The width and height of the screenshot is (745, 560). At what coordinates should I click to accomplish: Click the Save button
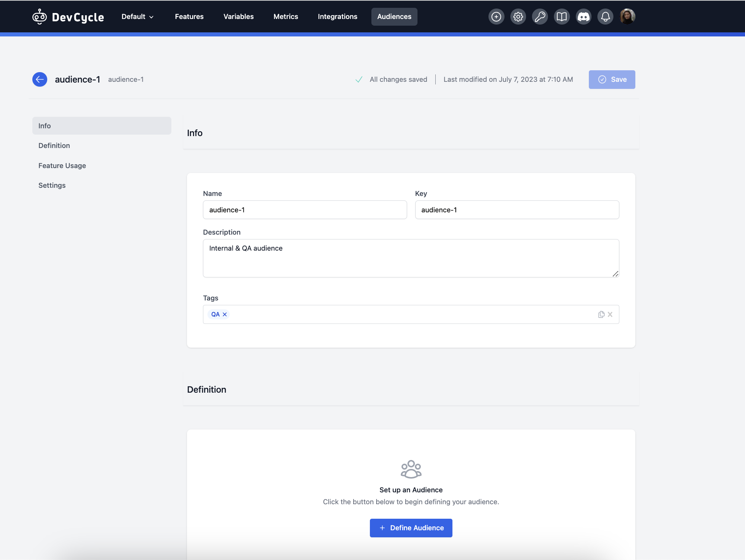(612, 80)
